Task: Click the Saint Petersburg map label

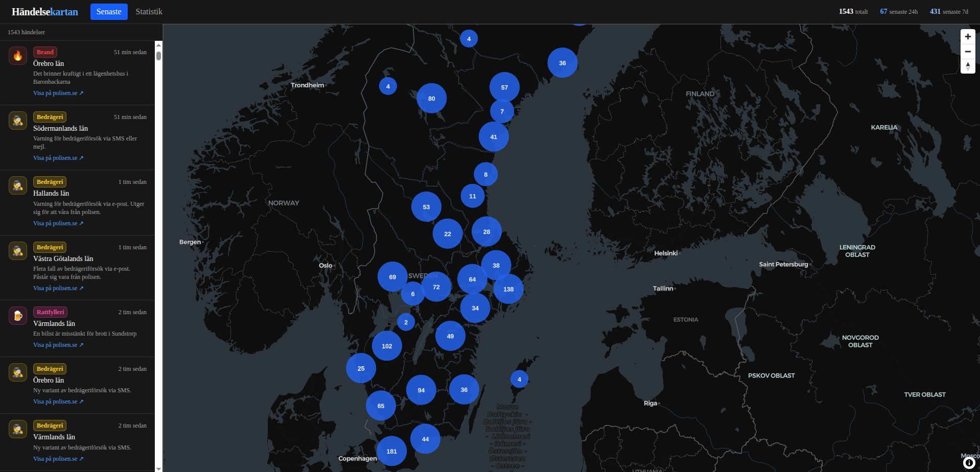Action: pyautogui.click(x=783, y=264)
